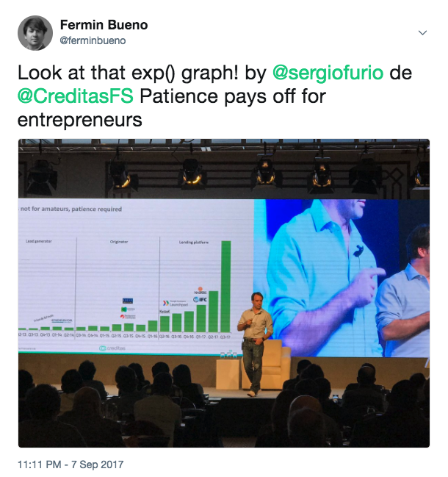Click the "Lending platform" section label
The height and width of the screenshot is (477, 448).
(x=194, y=242)
